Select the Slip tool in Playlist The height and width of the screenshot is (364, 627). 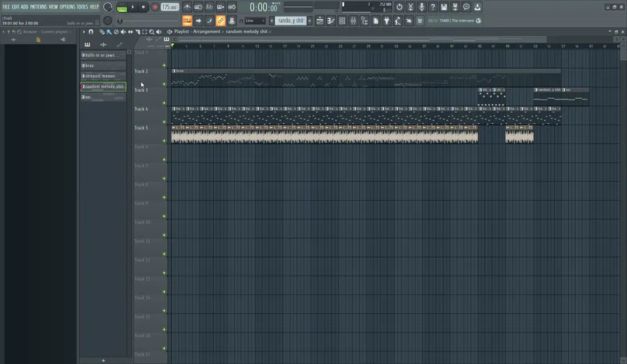tap(130, 31)
